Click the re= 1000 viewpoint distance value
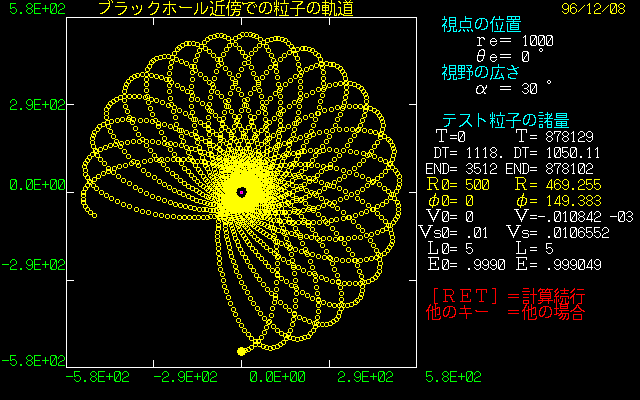640x400 pixels. click(515, 41)
